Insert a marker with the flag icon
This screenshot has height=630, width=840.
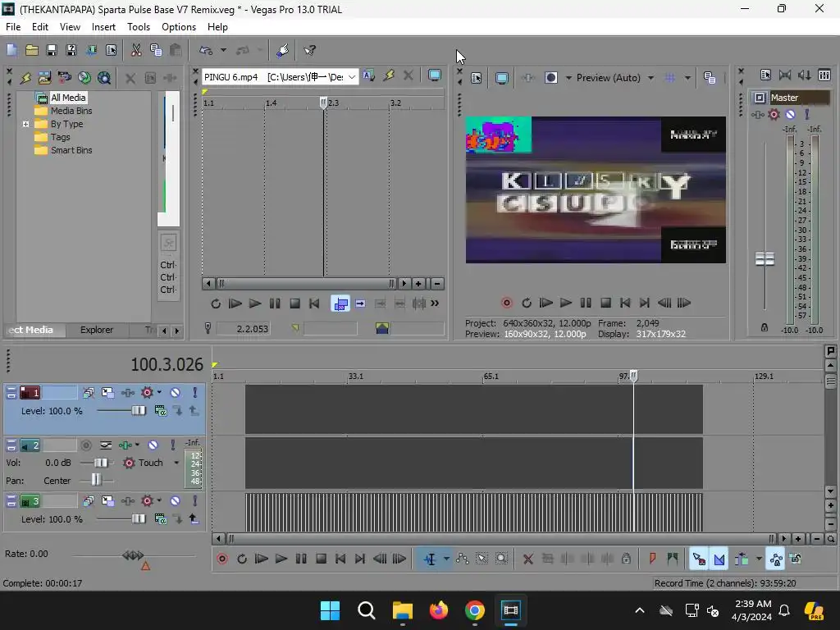click(652, 559)
